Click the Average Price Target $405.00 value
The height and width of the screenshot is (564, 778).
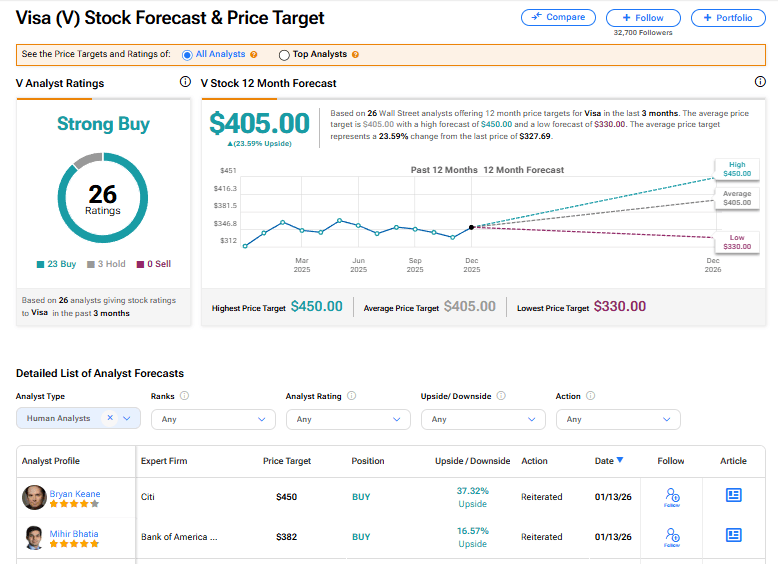pyautogui.click(x=470, y=307)
